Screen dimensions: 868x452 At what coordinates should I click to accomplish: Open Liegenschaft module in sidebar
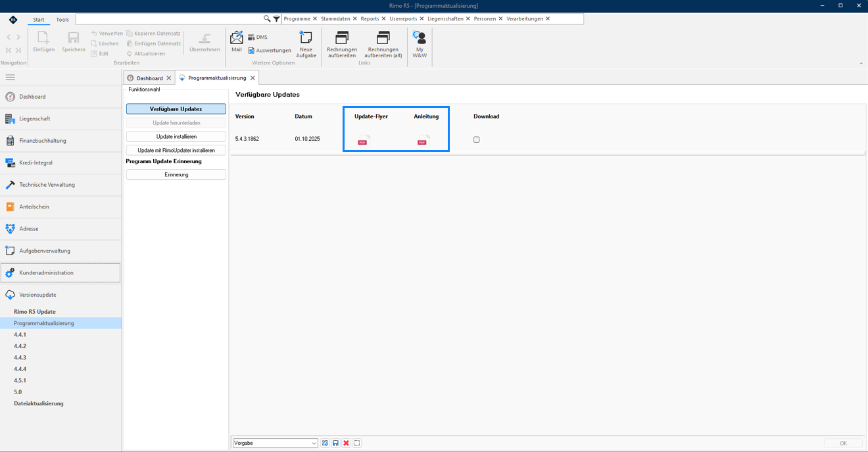[60, 118]
